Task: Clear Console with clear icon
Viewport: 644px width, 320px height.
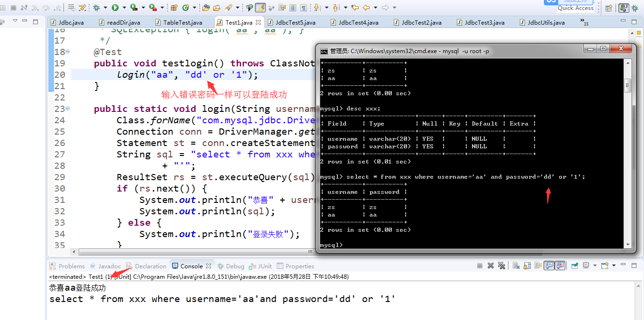Action: tap(516, 265)
